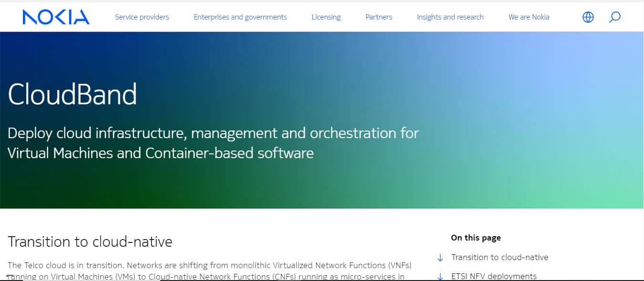Click the CloudBand page title
644x281 pixels.
coord(73,94)
